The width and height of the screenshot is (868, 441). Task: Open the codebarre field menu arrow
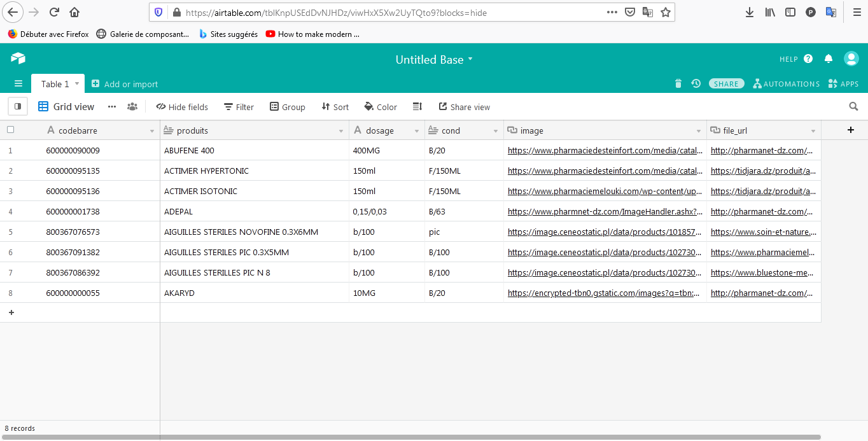click(x=152, y=131)
